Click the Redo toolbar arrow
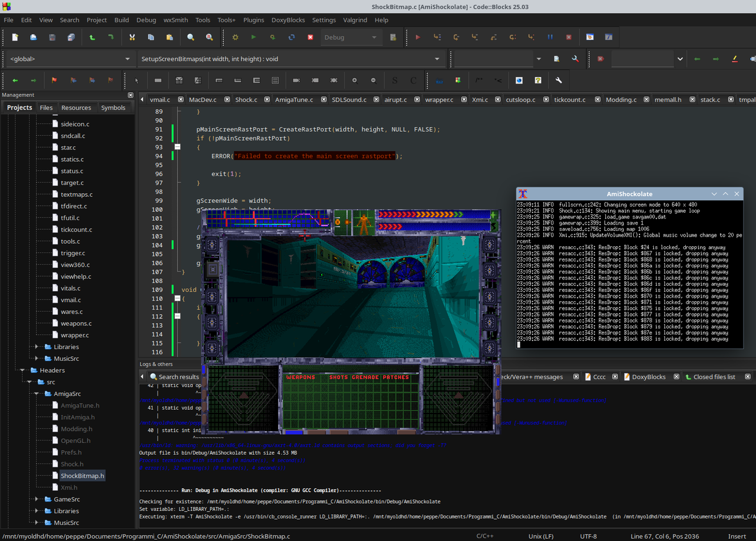756x541 pixels. [x=110, y=37]
